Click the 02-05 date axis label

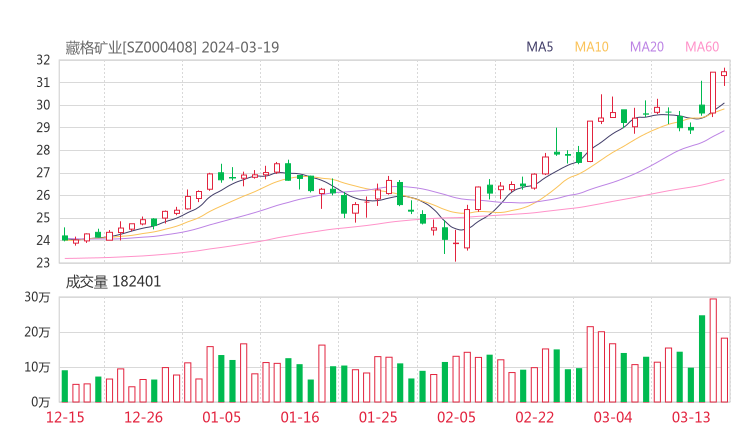[456, 417]
